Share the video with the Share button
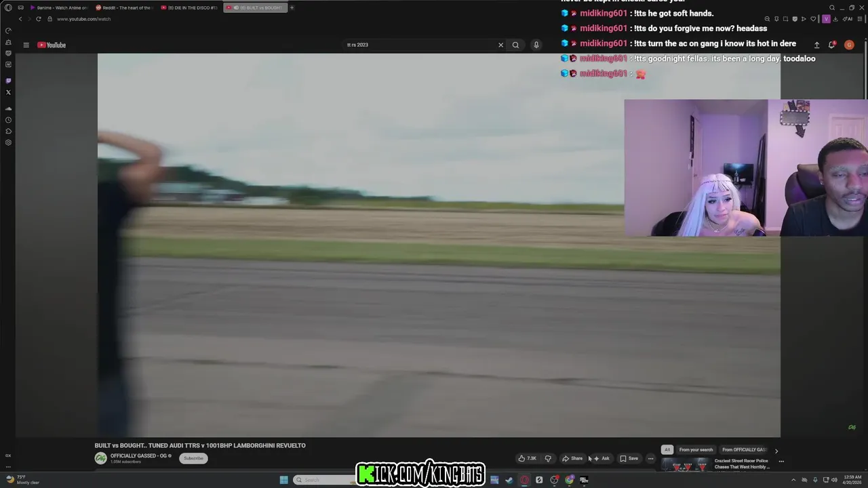868x488 pixels. coord(572,458)
